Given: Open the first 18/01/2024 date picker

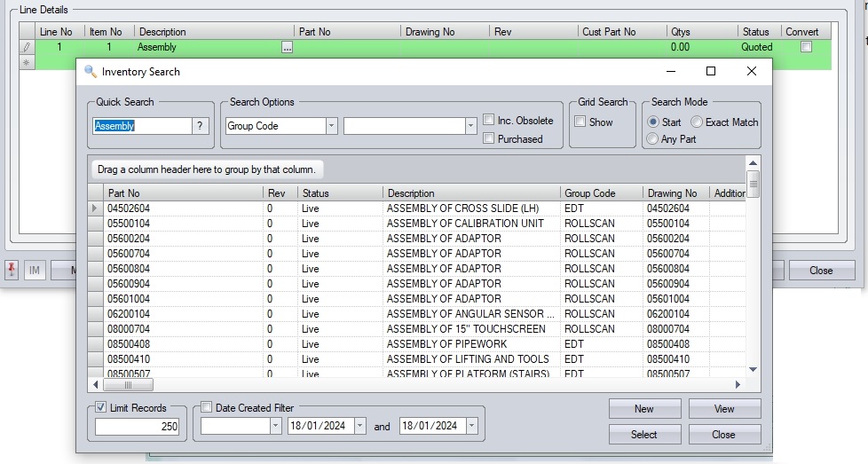Looking at the screenshot, I should [359, 426].
